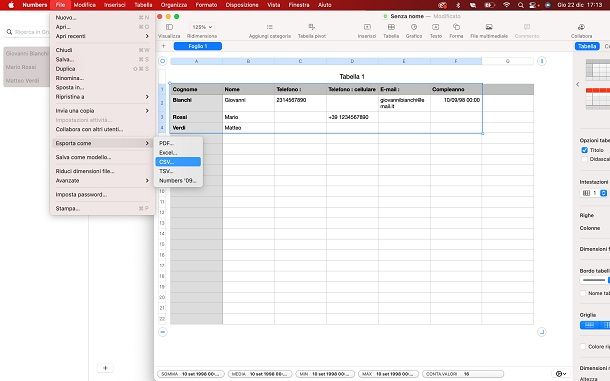
Task: Select Imposta password… menu item
Action: coord(102,195)
